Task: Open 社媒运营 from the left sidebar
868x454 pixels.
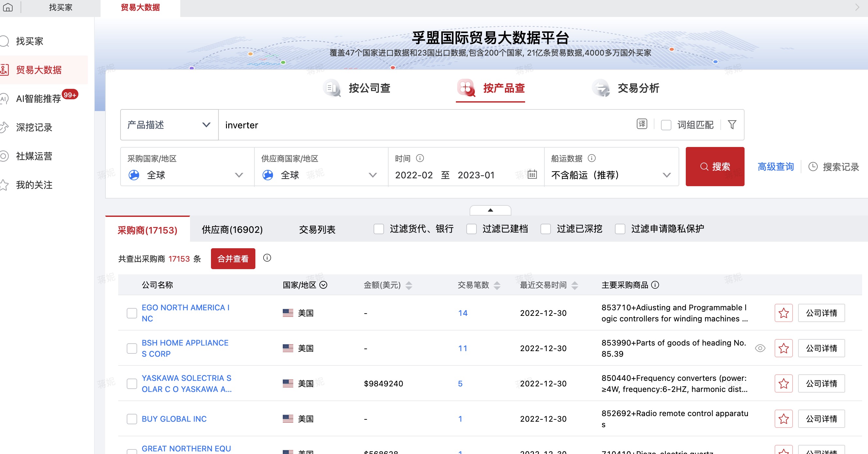Action: click(34, 156)
